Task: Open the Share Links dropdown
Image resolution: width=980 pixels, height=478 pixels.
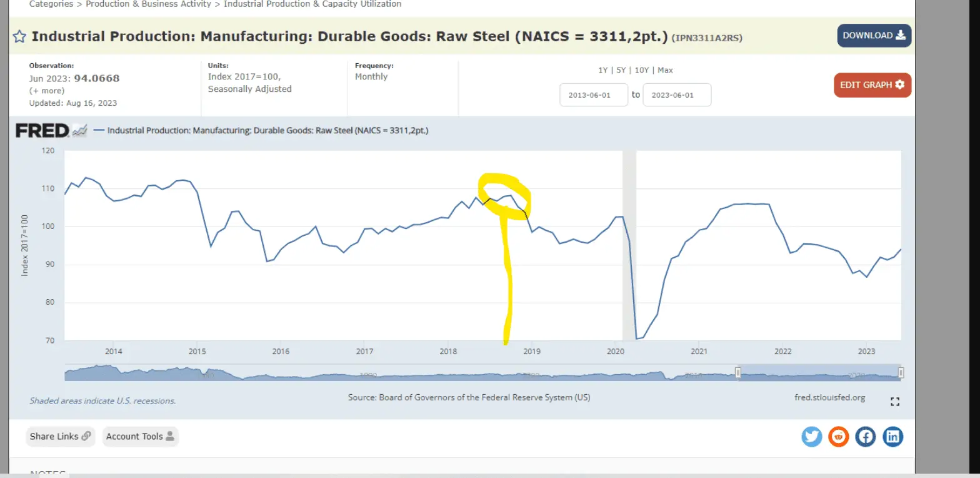Action: click(60, 437)
